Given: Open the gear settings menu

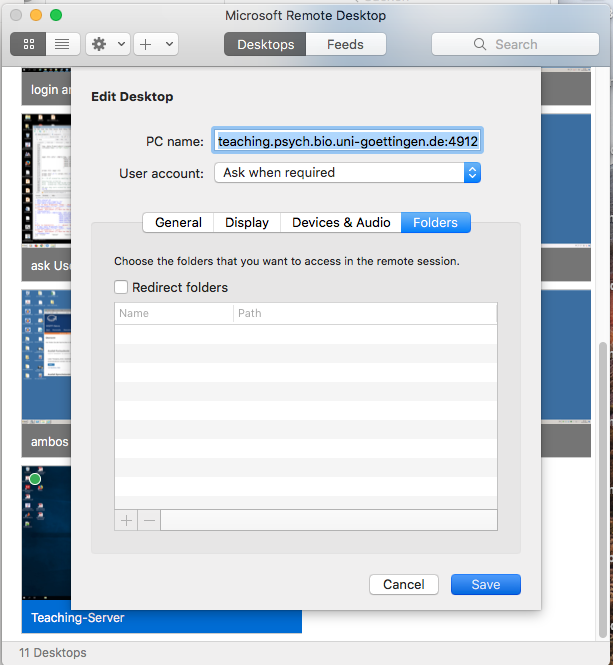Looking at the screenshot, I should click(99, 44).
